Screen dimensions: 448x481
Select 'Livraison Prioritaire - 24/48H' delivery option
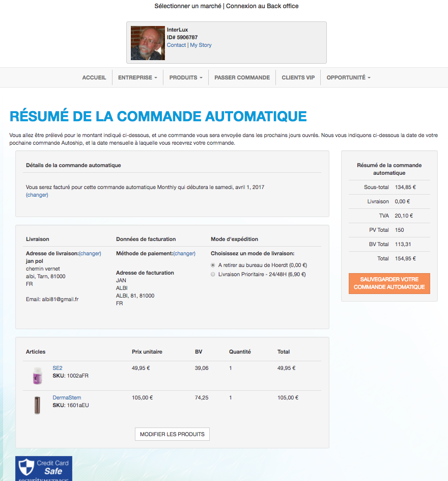click(213, 274)
